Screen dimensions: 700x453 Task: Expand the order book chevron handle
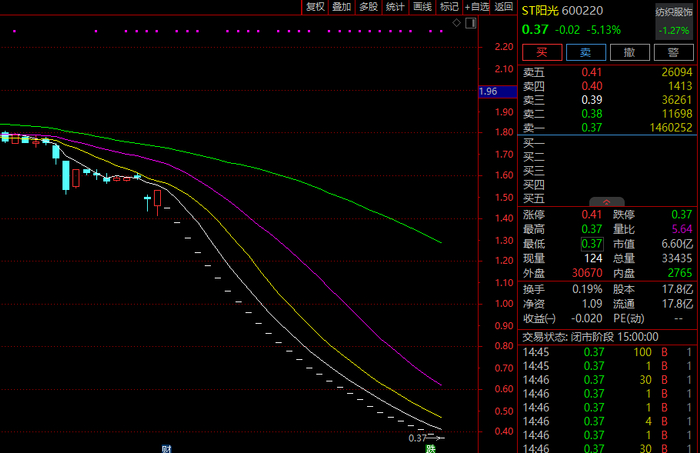pos(607,202)
